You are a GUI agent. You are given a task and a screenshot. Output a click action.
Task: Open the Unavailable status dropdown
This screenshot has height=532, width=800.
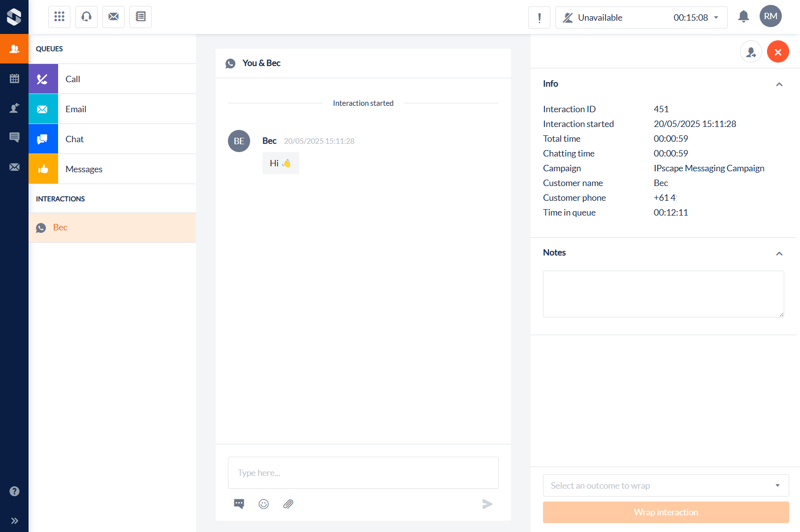pos(641,18)
